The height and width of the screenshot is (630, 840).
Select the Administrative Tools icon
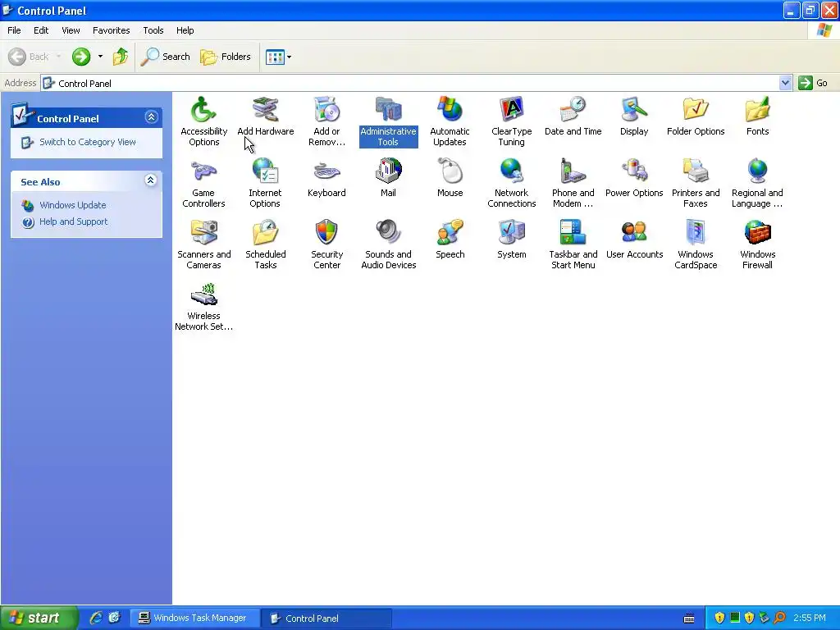click(x=388, y=110)
